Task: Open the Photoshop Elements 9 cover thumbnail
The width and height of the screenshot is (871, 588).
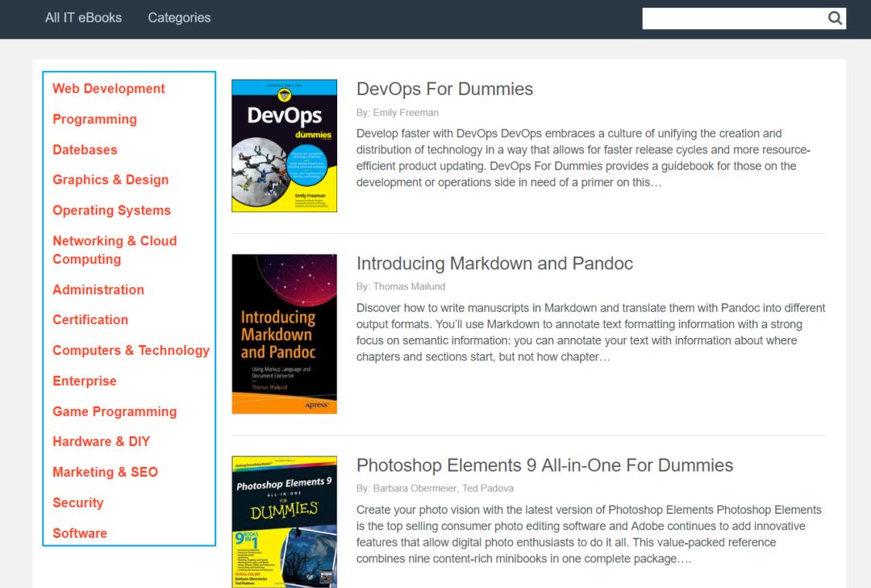Action: [285, 522]
